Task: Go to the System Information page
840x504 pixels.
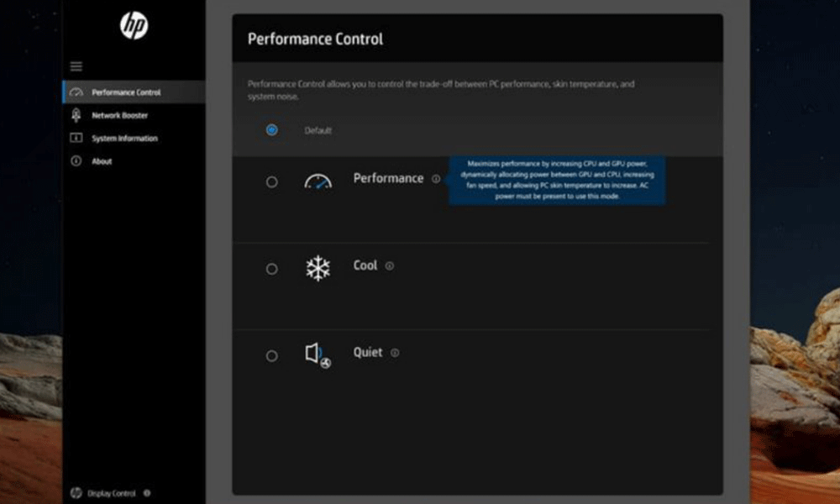Action: tap(124, 138)
